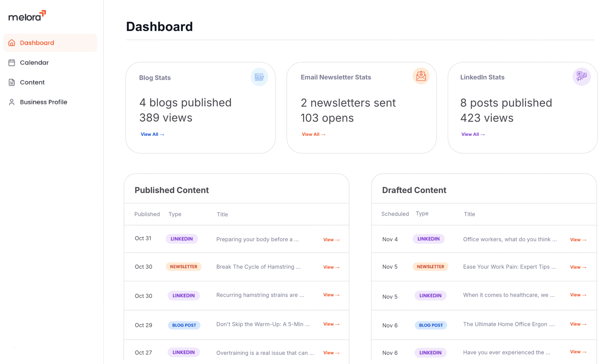Select the Dashboard home icon in sidebar

(12, 43)
